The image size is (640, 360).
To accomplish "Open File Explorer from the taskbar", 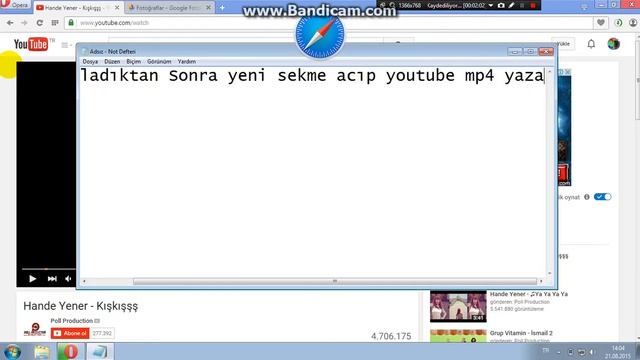I will coord(42,352).
